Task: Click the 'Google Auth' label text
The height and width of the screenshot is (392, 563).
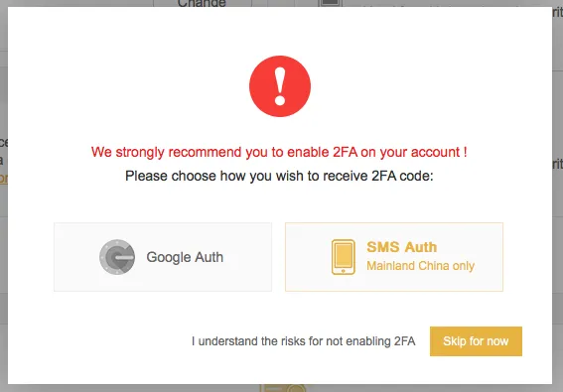Action: (185, 257)
